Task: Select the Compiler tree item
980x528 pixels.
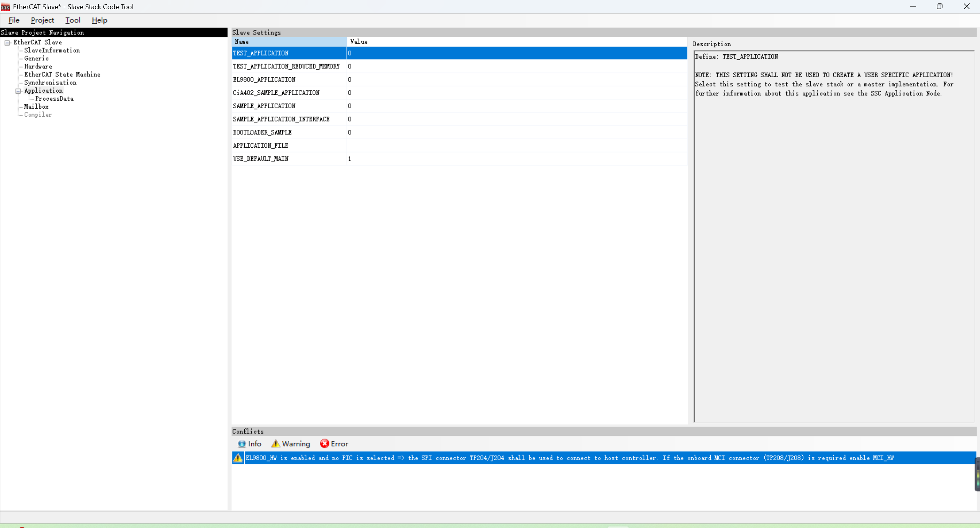Action: [38, 114]
